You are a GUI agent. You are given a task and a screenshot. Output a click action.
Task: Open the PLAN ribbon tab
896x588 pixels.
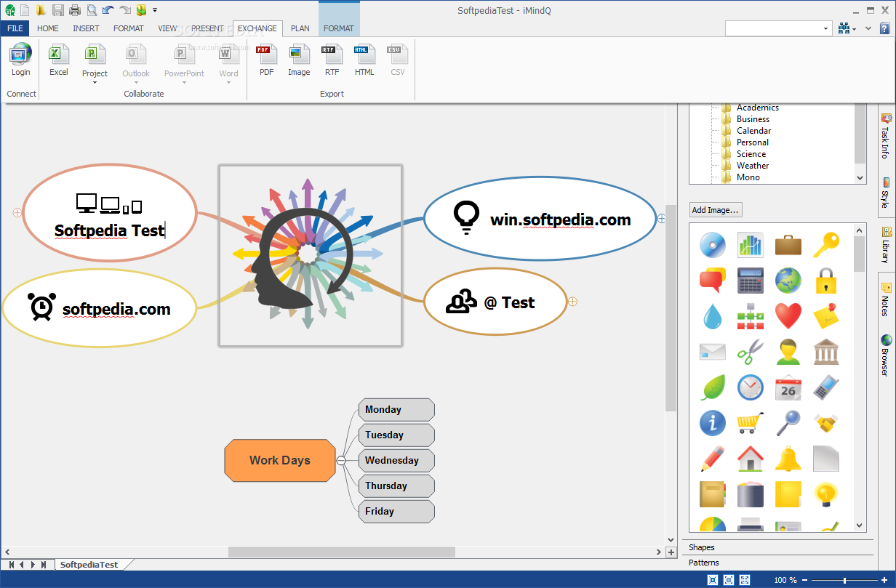tap(300, 28)
